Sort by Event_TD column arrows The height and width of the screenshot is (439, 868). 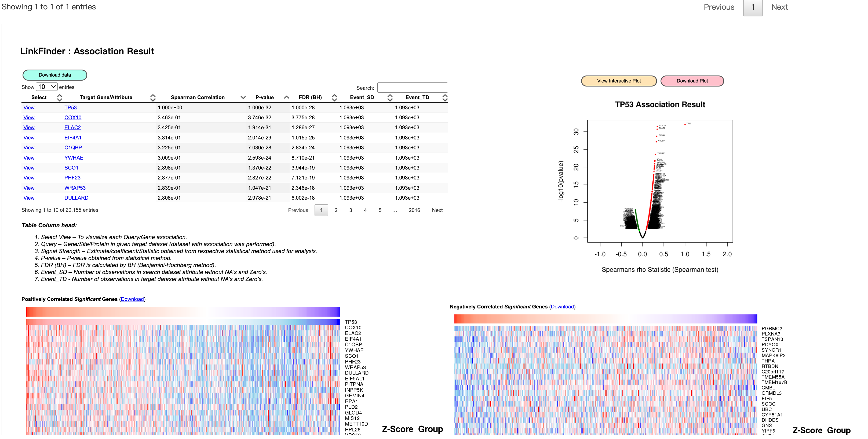point(445,98)
